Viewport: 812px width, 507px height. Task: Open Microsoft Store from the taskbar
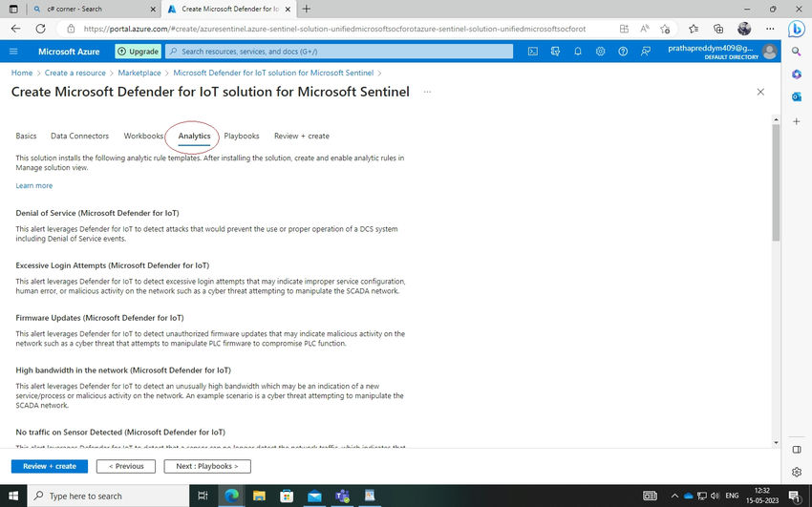pyautogui.click(x=287, y=496)
